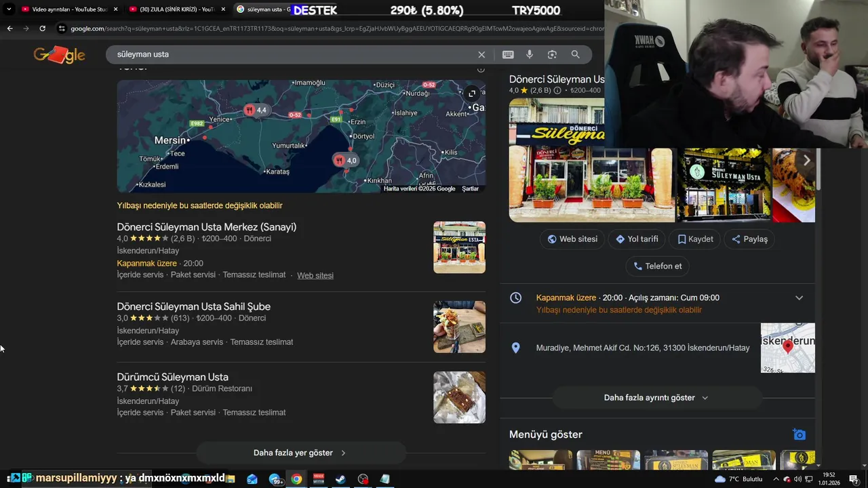
Task: Open site information icon in the address bar
Action: click(x=62, y=28)
